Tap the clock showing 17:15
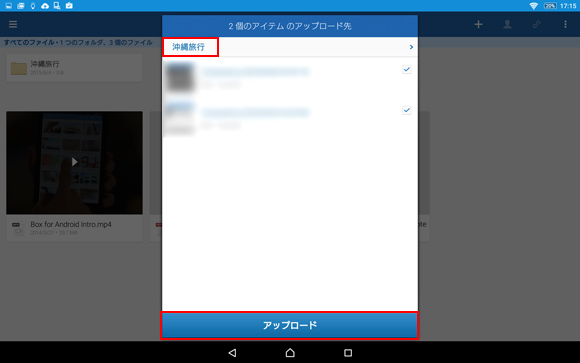The width and height of the screenshot is (580, 363). click(x=568, y=6)
